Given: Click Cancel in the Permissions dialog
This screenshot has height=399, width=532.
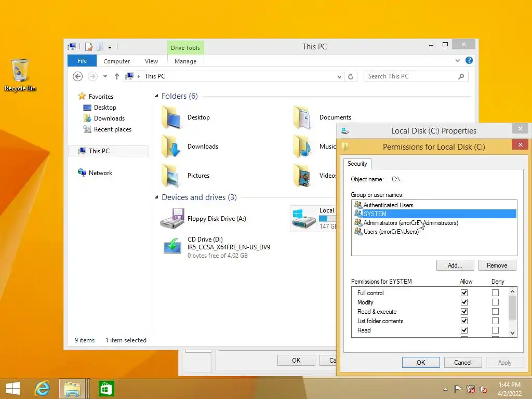Looking at the screenshot, I should point(463,362).
